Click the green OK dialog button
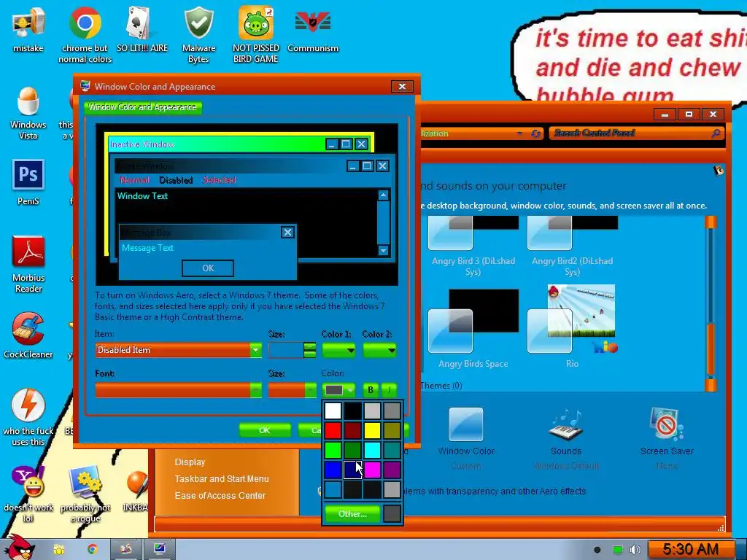The height and width of the screenshot is (560, 747). coord(264,430)
